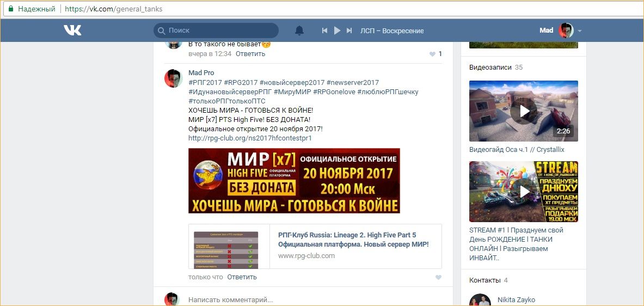This screenshot has width=644, height=306.
Task: Open hashtag #RPG2017
Action: (240, 83)
